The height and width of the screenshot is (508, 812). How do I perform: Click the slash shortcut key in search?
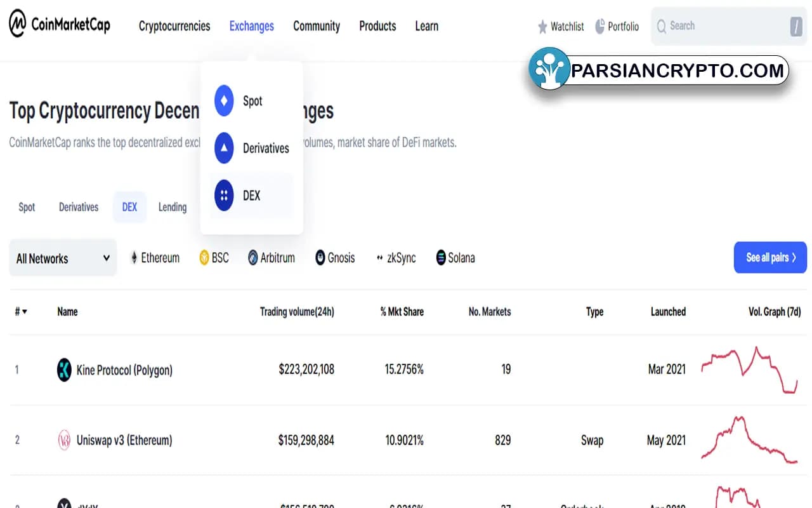pyautogui.click(x=796, y=27)
